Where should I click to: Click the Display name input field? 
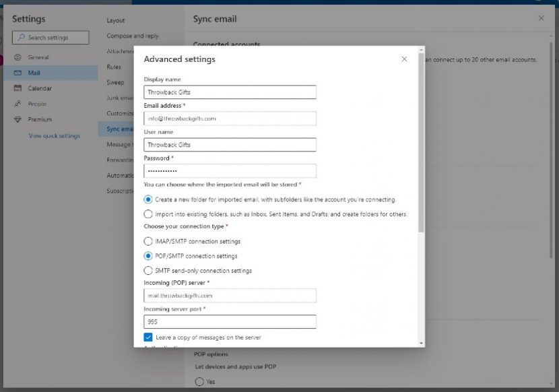[230, 92]
